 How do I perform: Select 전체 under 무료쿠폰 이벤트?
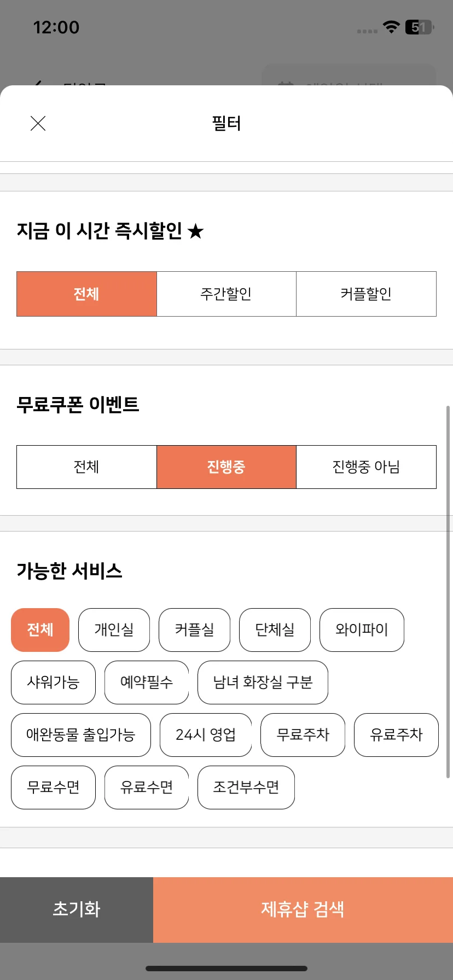86,467
